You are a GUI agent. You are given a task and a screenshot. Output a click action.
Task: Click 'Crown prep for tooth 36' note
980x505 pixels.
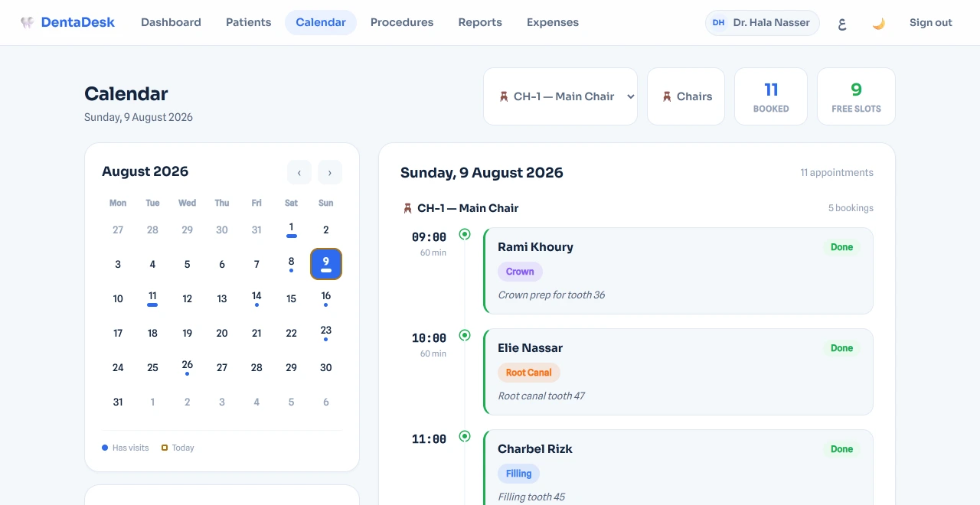coord(551,295)
